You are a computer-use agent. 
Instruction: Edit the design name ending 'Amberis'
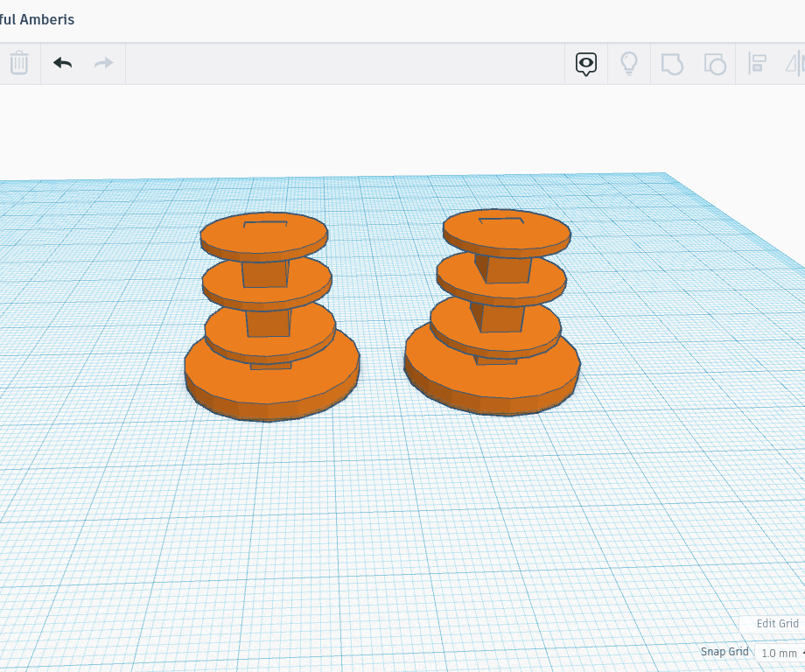tap(37, 19)
